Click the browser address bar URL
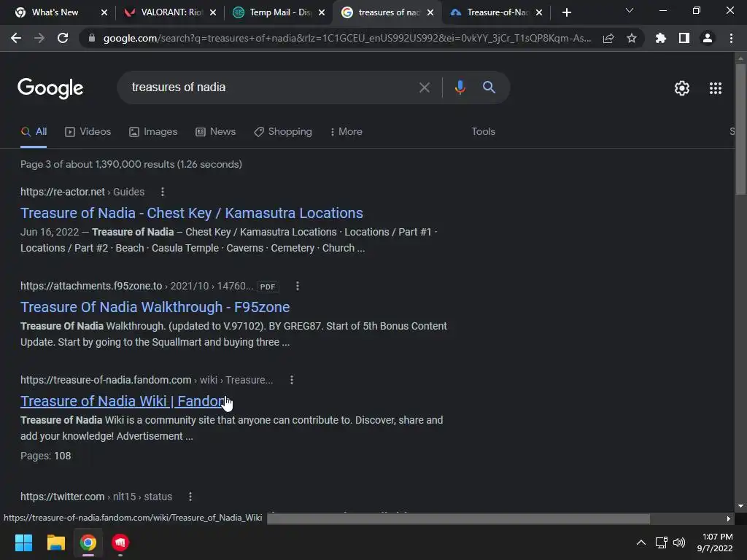 pyautogui.click(x=347, y=38)
